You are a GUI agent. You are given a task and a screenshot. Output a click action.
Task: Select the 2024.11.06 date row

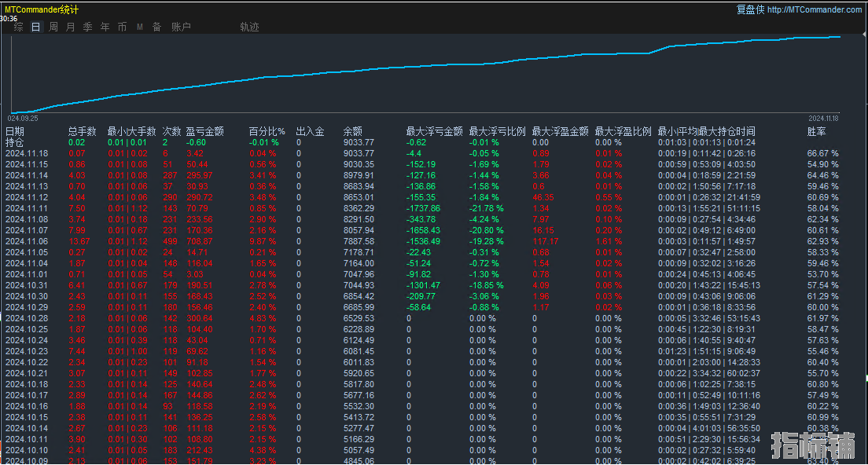(x=27, y=242)
